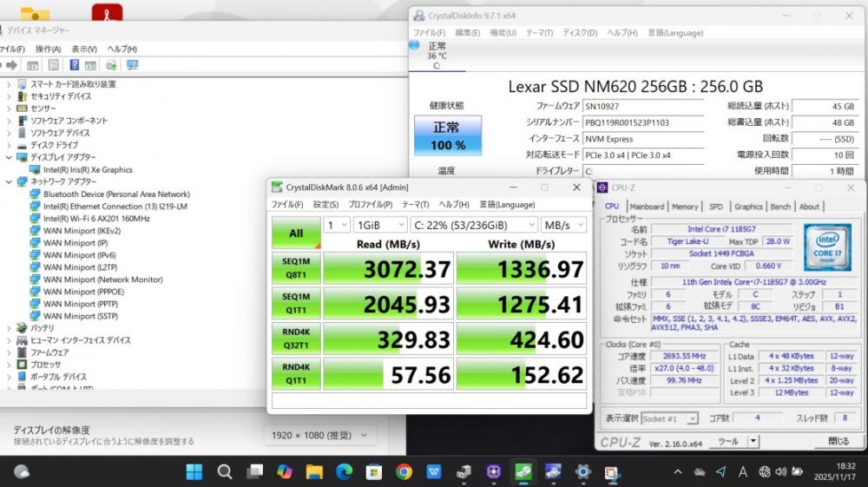Click the 閉じる button in CPU-Z

tap(838, 442)
